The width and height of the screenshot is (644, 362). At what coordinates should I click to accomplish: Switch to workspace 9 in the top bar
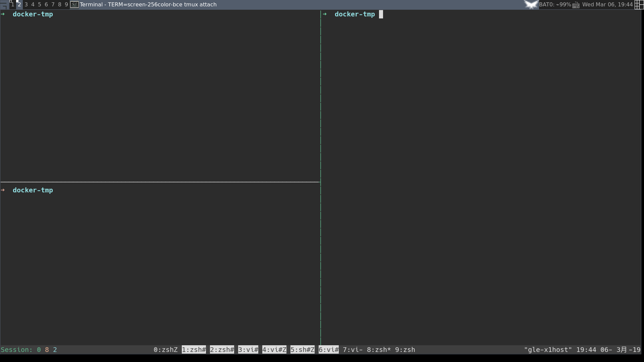66,5
